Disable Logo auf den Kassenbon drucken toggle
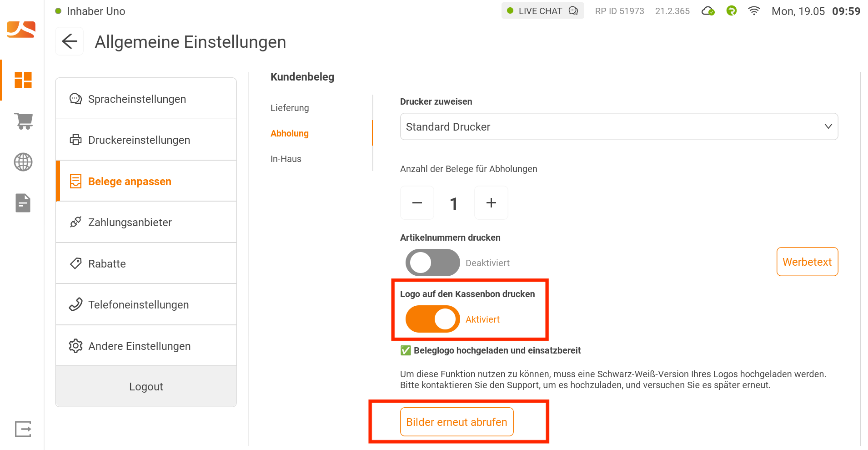Viewport: 868px width, 450px height. click(432, 319)
